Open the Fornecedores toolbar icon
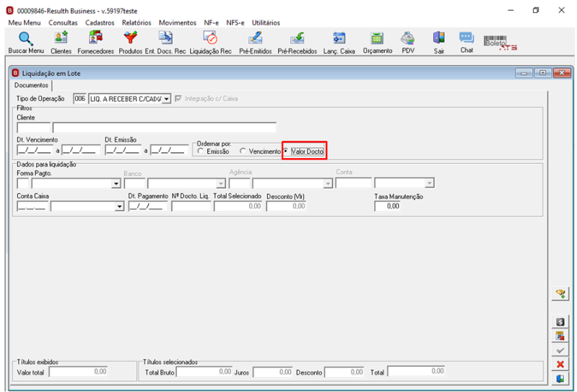The width and height of the screenshot is (577, 392). [95, 38]
